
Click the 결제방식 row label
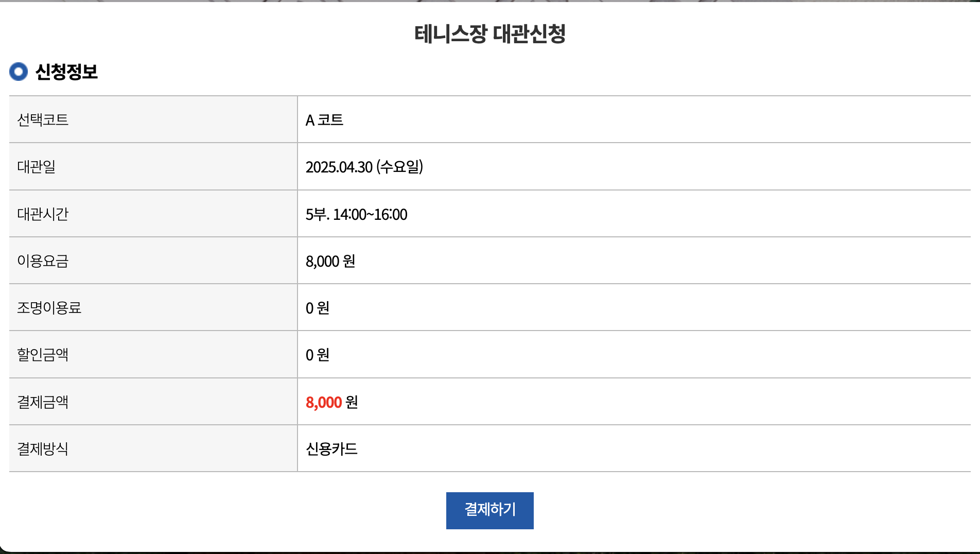(43, 449)
